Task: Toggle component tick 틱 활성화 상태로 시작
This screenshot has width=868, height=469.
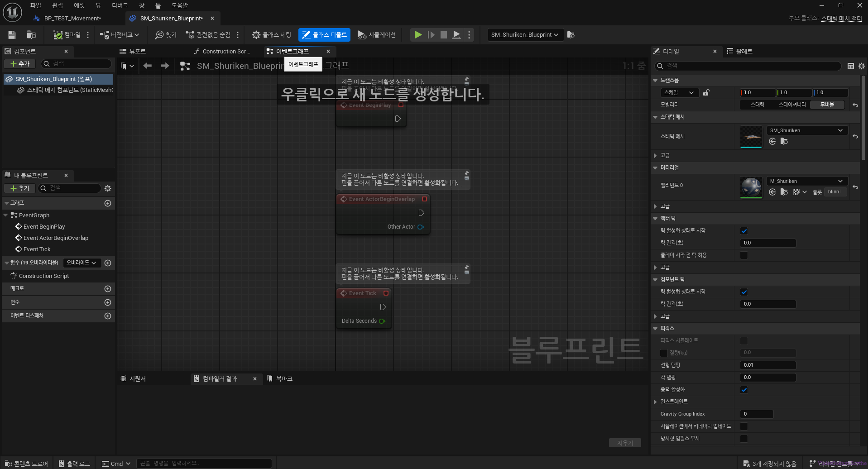Action: pyautogui.click(x=744, y=292)
